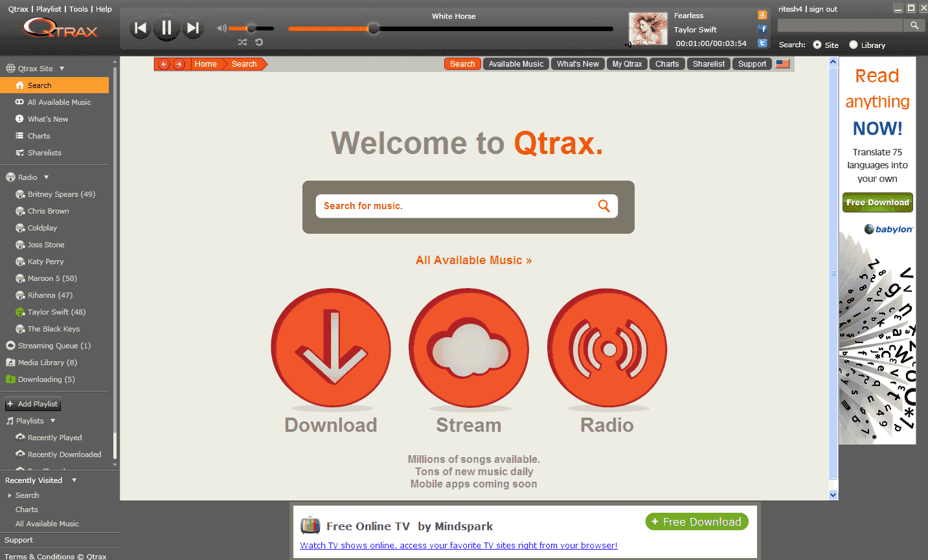The image size is (928, 560).
Task: Select the Site search radio button
Action: tap(819, 45)
